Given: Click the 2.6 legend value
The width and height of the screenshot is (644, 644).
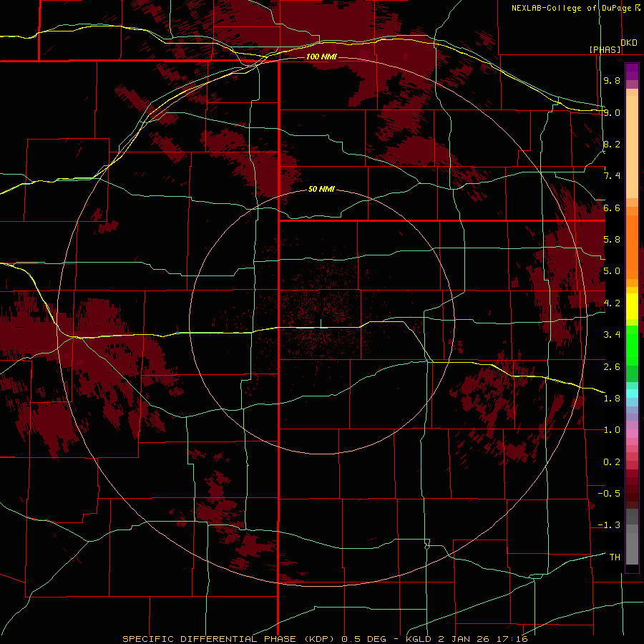Looking at the screenshot, I should click(612, 367).
